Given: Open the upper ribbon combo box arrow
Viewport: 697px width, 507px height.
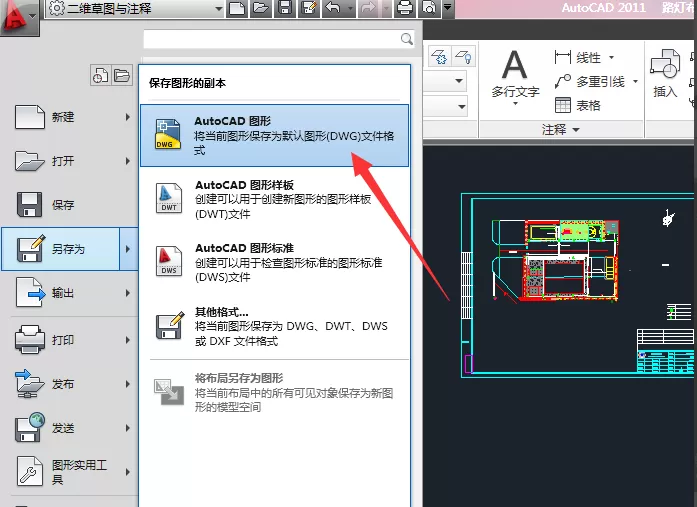Looking at the screenshot, I should click(459, 81).
